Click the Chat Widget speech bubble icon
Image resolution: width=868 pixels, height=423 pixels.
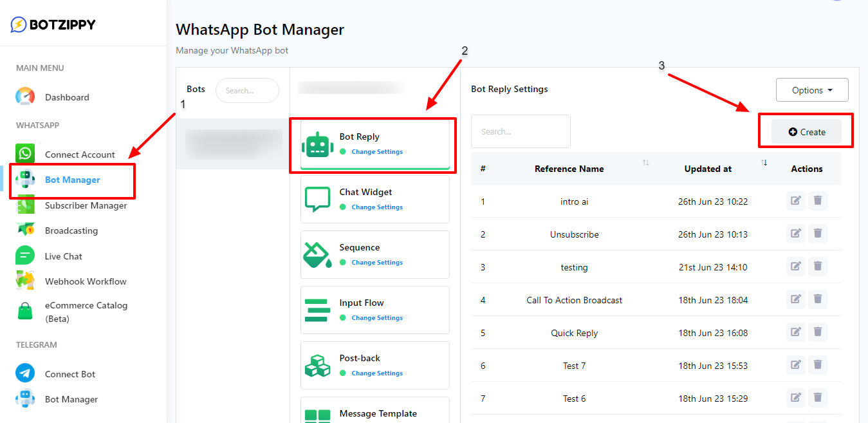[x=317, y=200]
